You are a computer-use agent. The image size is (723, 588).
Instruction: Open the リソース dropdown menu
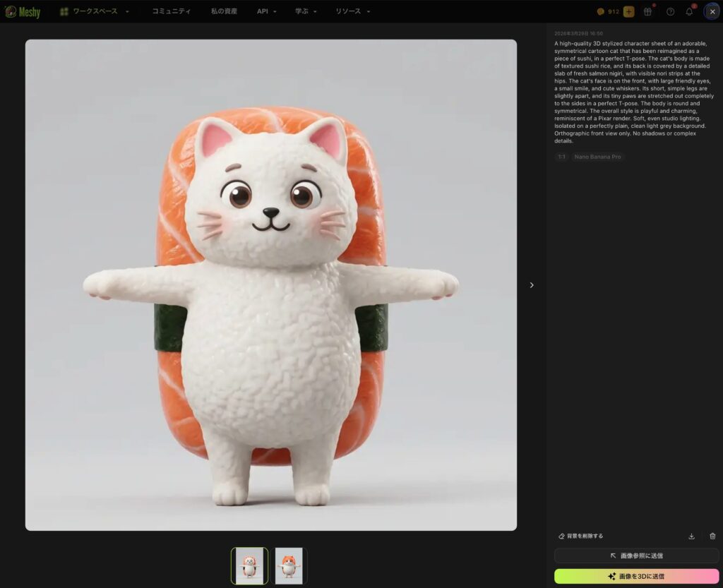click(x=352, y=11)
